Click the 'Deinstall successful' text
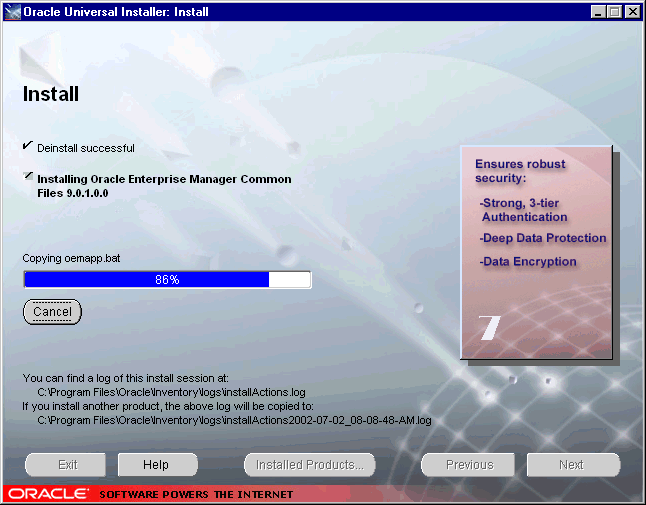The width and height of the screenshot is (646, 505). point(86,148)
